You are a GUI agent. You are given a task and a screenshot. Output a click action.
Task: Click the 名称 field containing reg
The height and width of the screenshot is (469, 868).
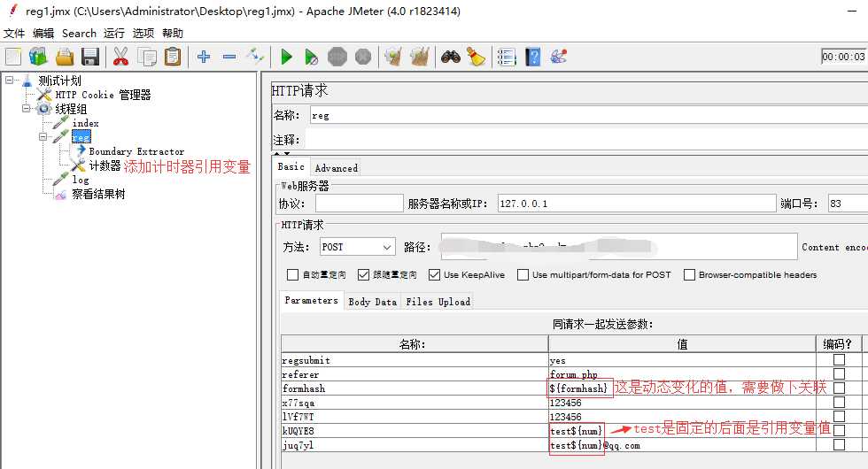pos(589,115)
